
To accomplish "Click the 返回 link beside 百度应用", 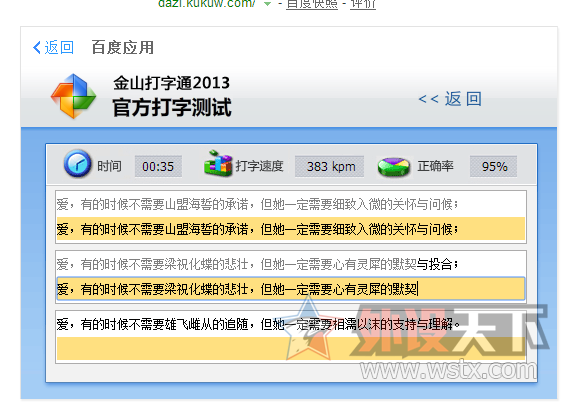I will tap(59, 48).
